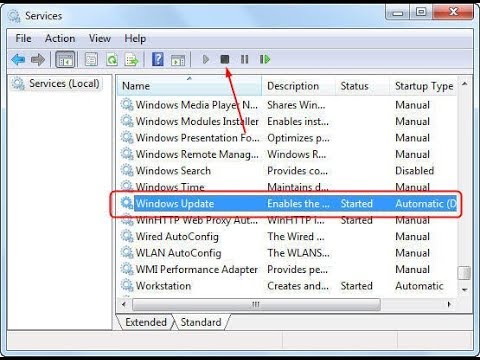The image size is (480, 360).
Task: Select the Wired AutoConfig service
Action: 177,236
